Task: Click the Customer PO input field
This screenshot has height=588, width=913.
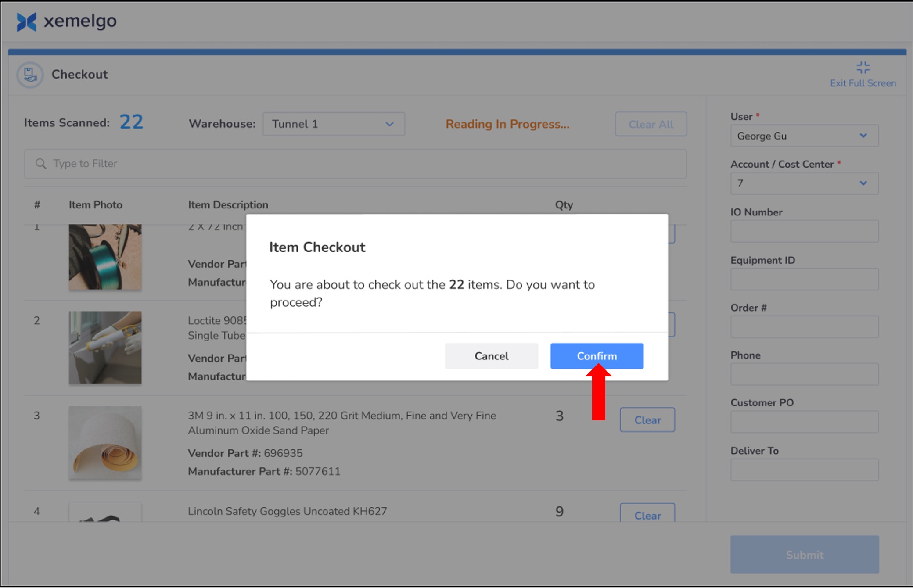Action: (804, 422)
